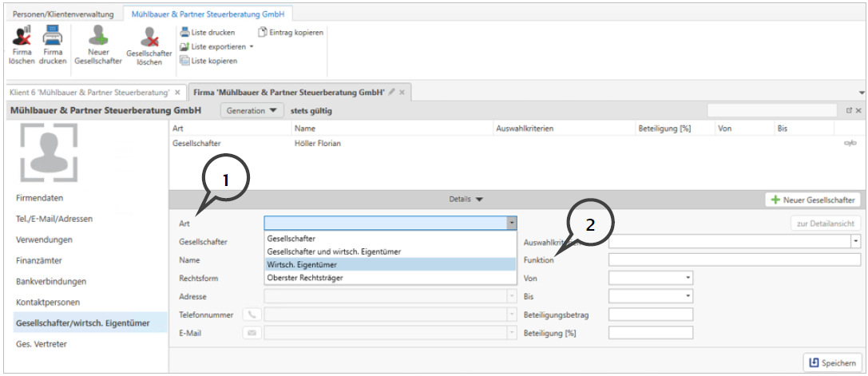Click the Speichern button
The image size is (868, 376).
click(x=832, y=363)
